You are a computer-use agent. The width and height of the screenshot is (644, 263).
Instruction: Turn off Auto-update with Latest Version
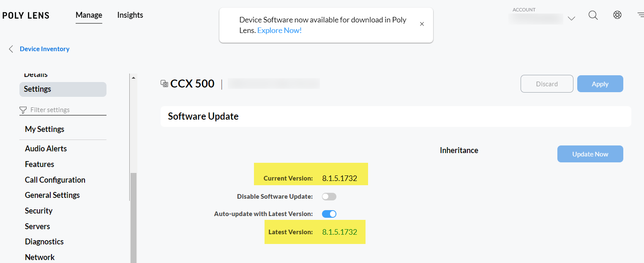tap(329, 214)
